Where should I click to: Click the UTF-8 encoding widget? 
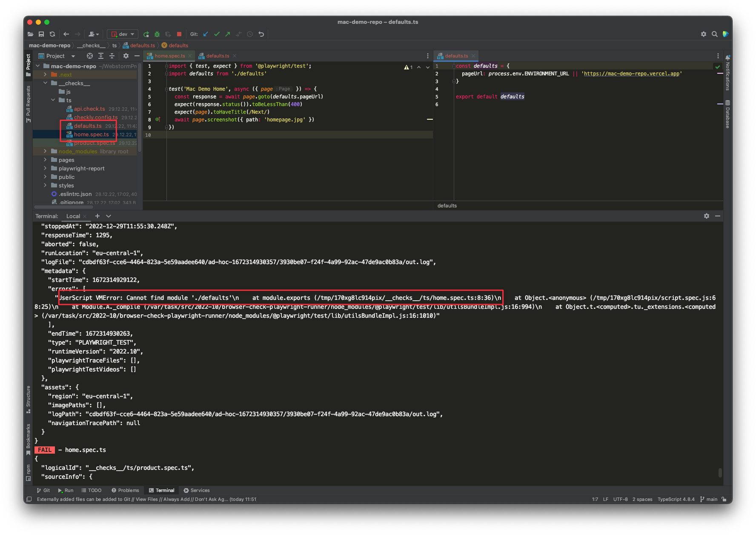point(620,499)
